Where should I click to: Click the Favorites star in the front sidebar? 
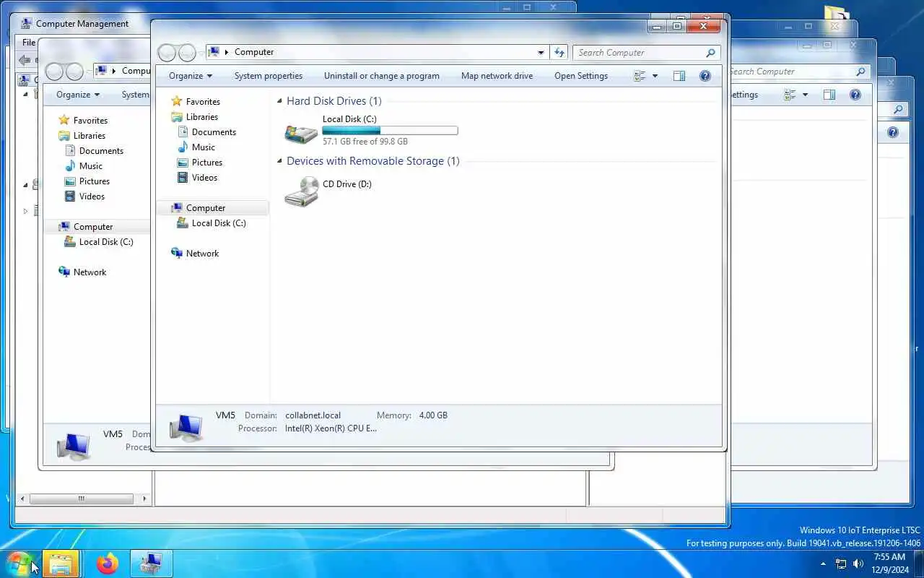[177, 102]
